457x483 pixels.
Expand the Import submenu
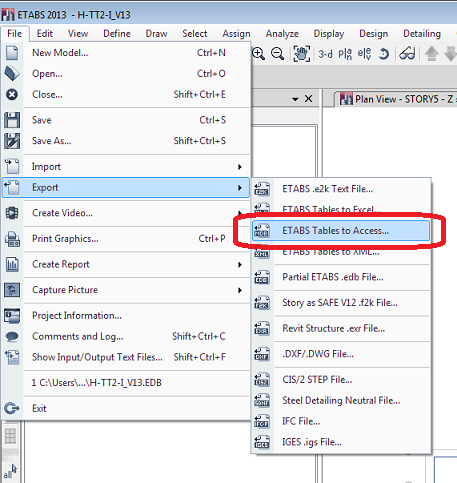click(240, 167)
